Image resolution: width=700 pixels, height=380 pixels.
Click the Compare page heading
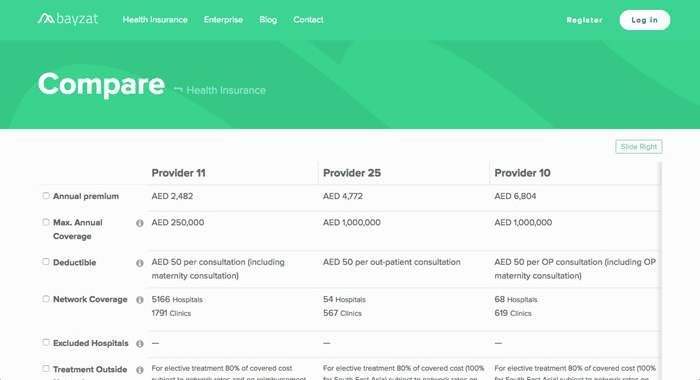101,84
